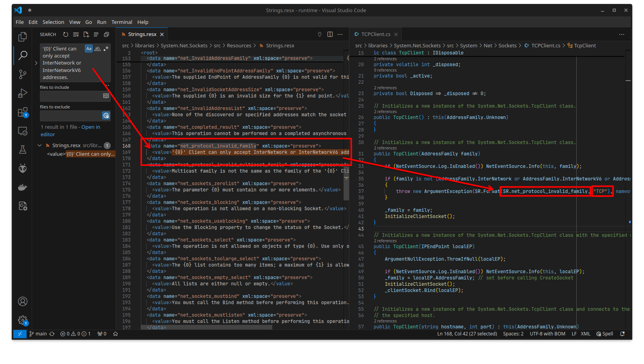
Task: Switch git branch 'main' in status bar
Action: (x=38, y=334)
